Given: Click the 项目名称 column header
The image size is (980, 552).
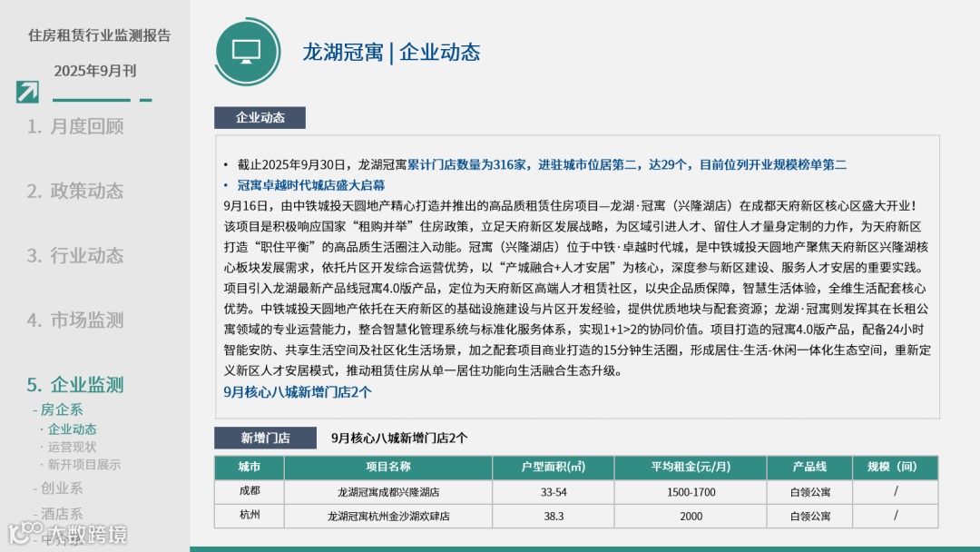Looking at the screenshot, I should click(x=388, y=467).
